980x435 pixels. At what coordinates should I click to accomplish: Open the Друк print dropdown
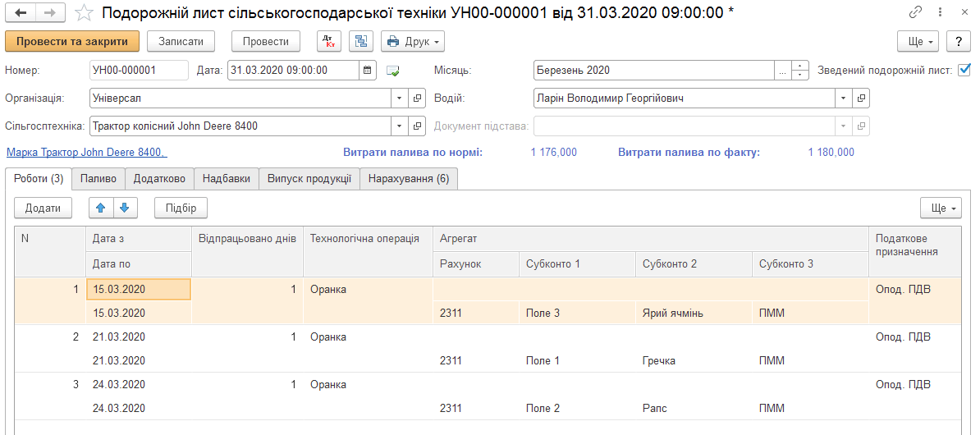tap(413, 42)
